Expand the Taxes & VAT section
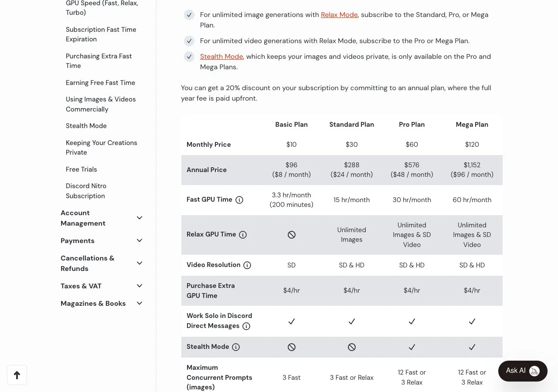558x392 pixels. tap(139, 286)
